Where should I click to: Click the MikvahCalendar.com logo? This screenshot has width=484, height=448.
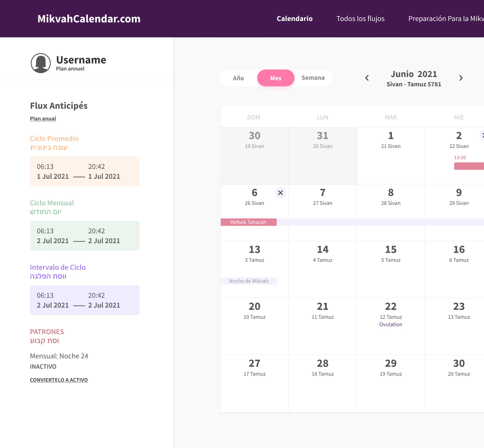tap(89, 19)
